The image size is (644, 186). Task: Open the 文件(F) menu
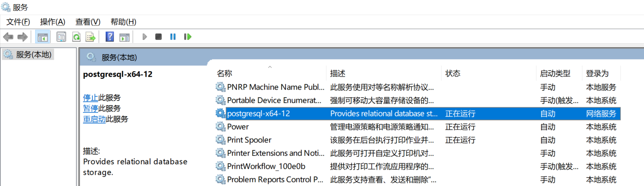[x=18, y=22]
